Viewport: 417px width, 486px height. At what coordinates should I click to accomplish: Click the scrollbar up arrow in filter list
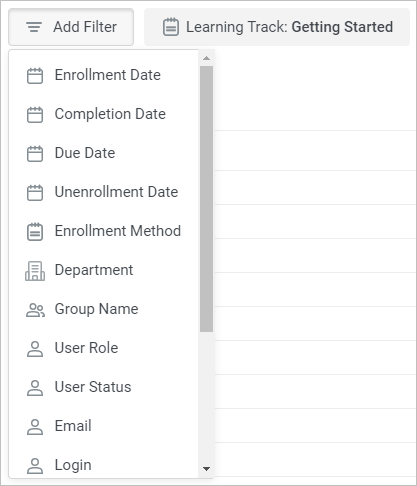click(206, 58)
